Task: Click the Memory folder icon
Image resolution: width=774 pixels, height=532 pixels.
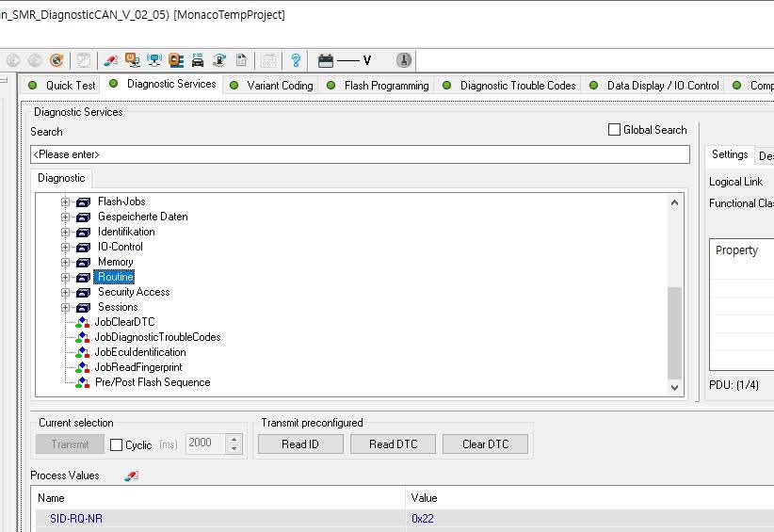Action: (84, 262)
